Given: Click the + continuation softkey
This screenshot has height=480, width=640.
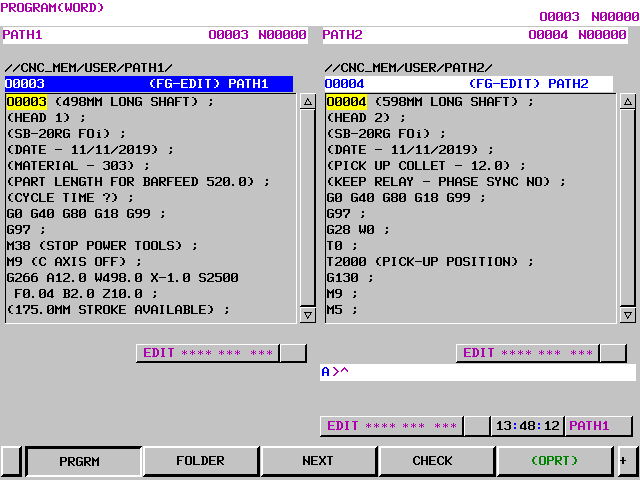Looking at the screenshot, I should point(625,461).
